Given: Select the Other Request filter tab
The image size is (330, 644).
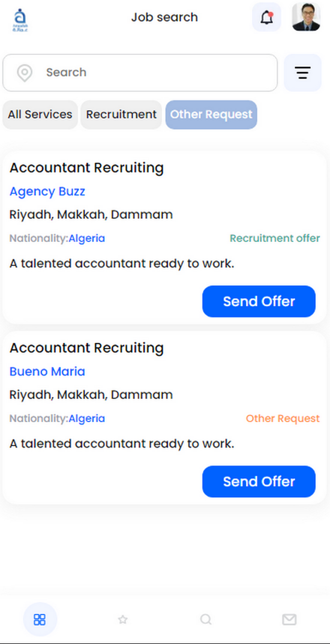Looking at the screenshot, I should click(x=211, y=115).
